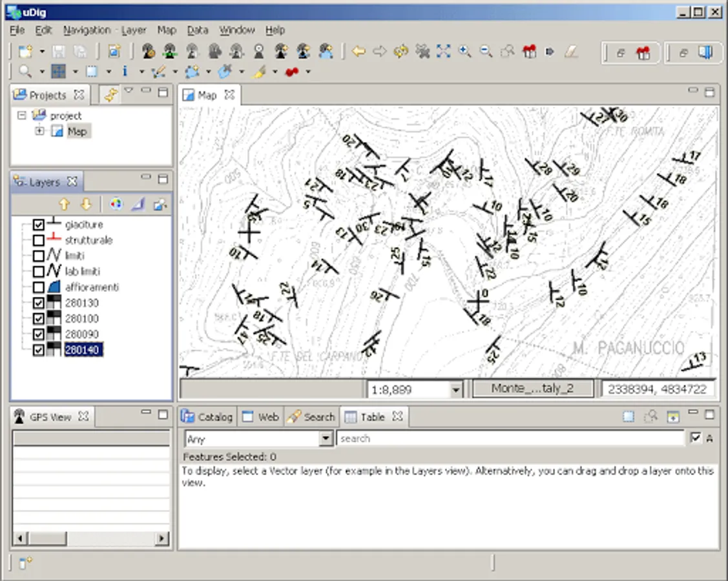The image size is (728, 581).
Task: Click the Zoom Out magnifier icon
Action: point(486,52)
